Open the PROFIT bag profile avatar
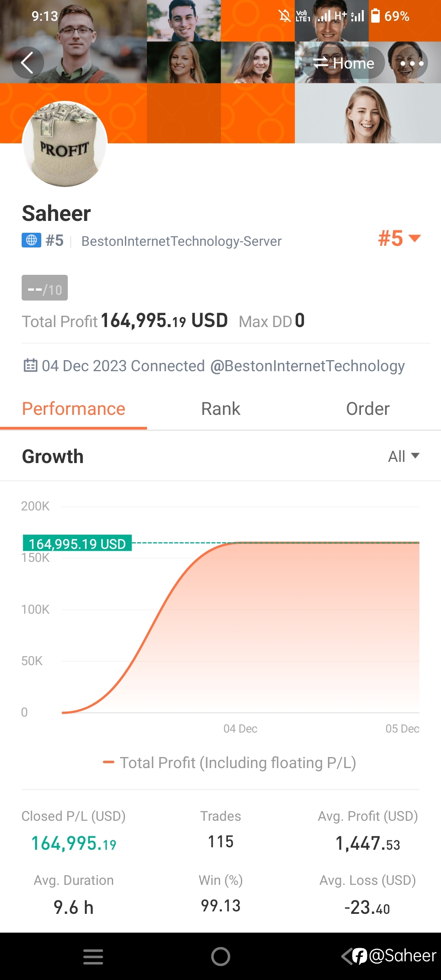This screenshot has height=980, width=441. point(65,144)
